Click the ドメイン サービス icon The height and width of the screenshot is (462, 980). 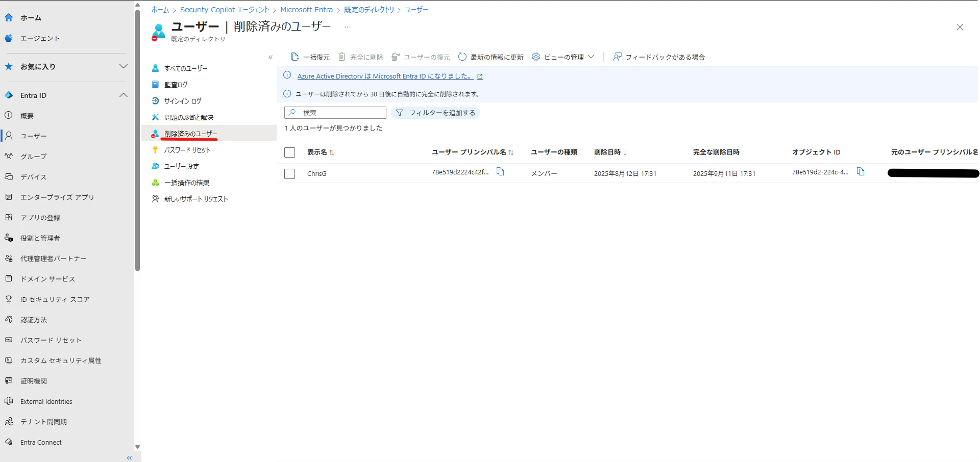click(x=9, y=278)
